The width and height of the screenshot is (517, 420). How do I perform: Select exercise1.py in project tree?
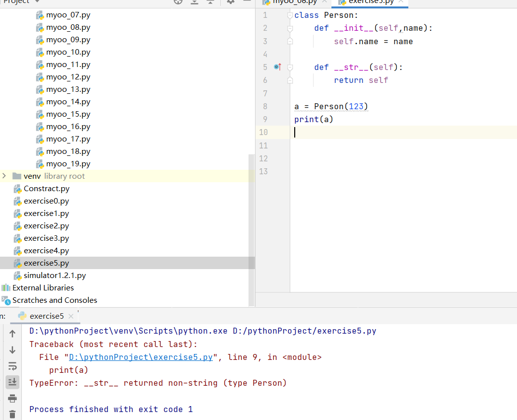tap(42, 213)
